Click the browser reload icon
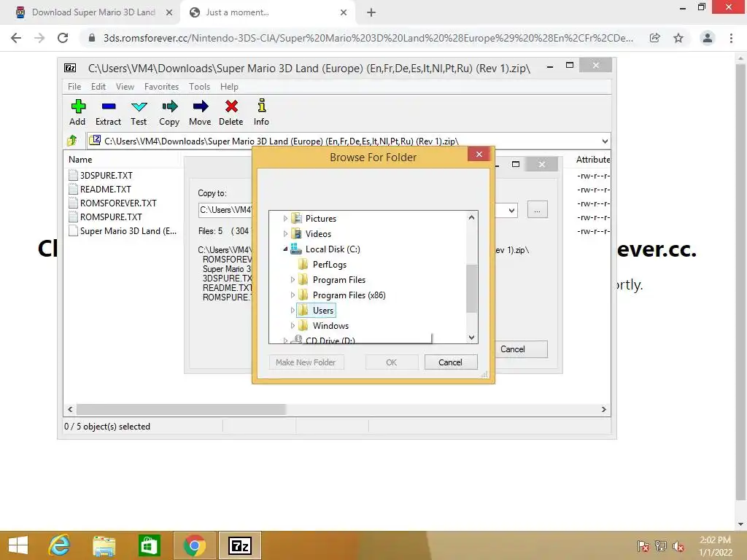This screenshot has height=560, width=747. 63,38
